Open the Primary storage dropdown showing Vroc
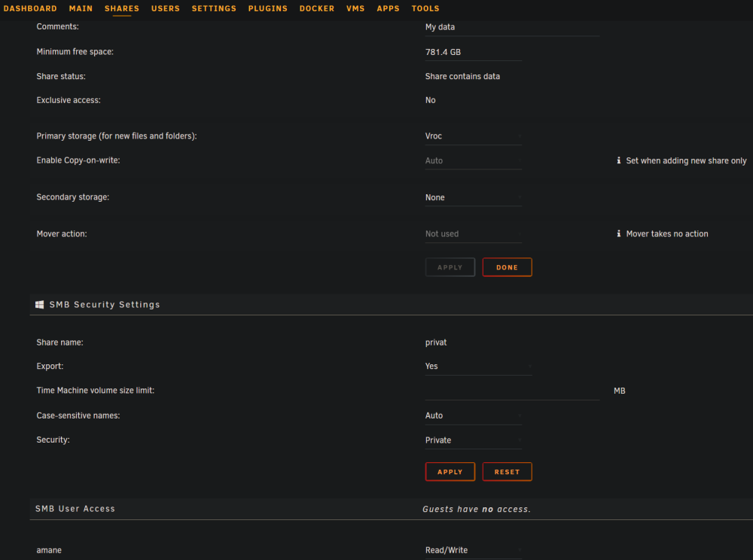This screenshot has width=753, height=560. [x=473, y=135]
